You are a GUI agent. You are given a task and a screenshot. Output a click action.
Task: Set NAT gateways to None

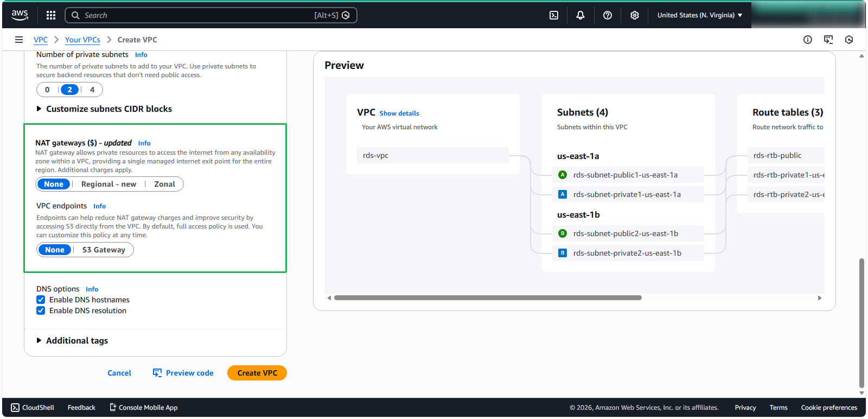54,184
